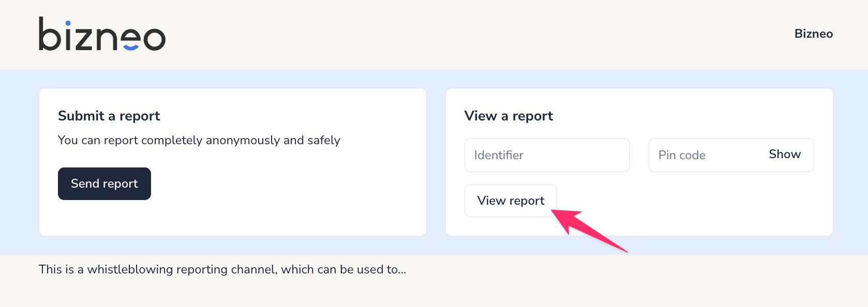
Task: Click the "Submit a report" heading
Action: pyautogui.click(x=109, y=116)
